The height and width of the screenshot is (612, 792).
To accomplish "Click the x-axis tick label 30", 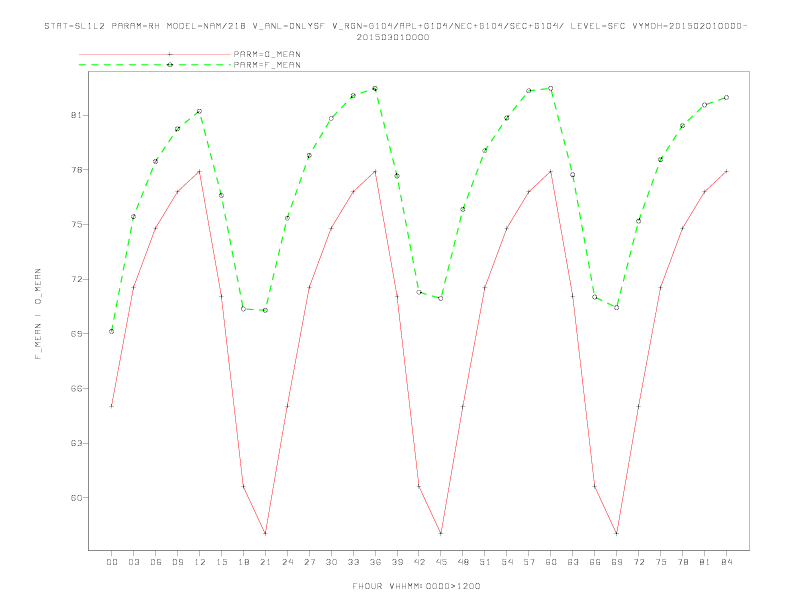I will click(331, 562).
